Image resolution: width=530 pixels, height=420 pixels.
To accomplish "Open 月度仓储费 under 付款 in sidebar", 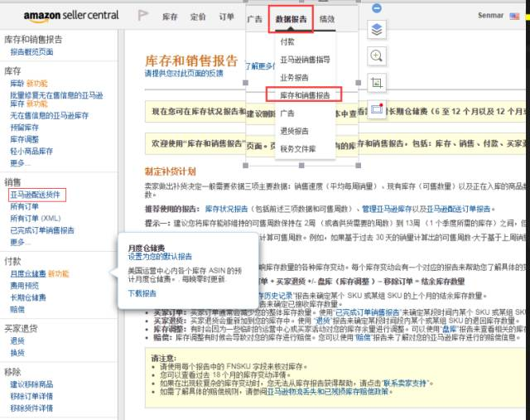I will tap(28, 274).
